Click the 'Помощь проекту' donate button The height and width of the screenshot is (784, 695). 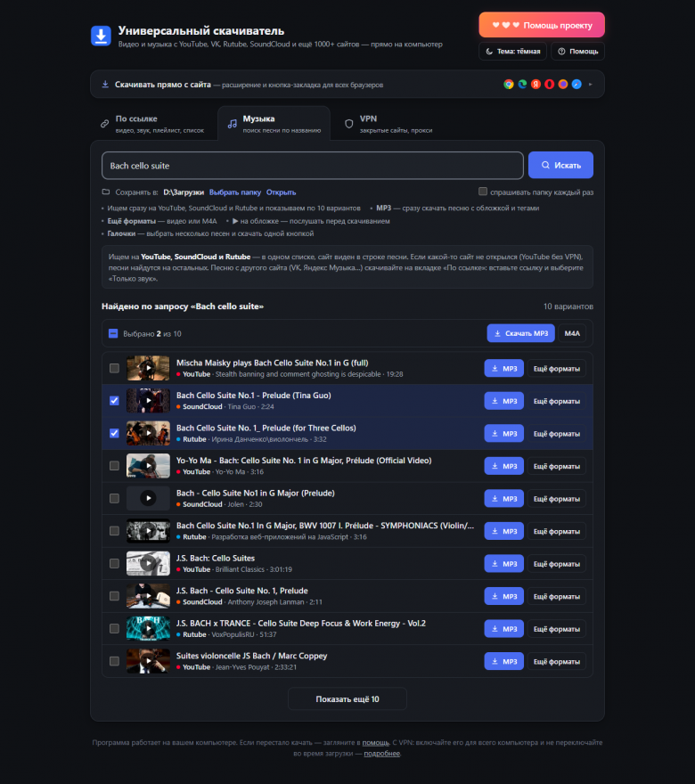(542, 25)
